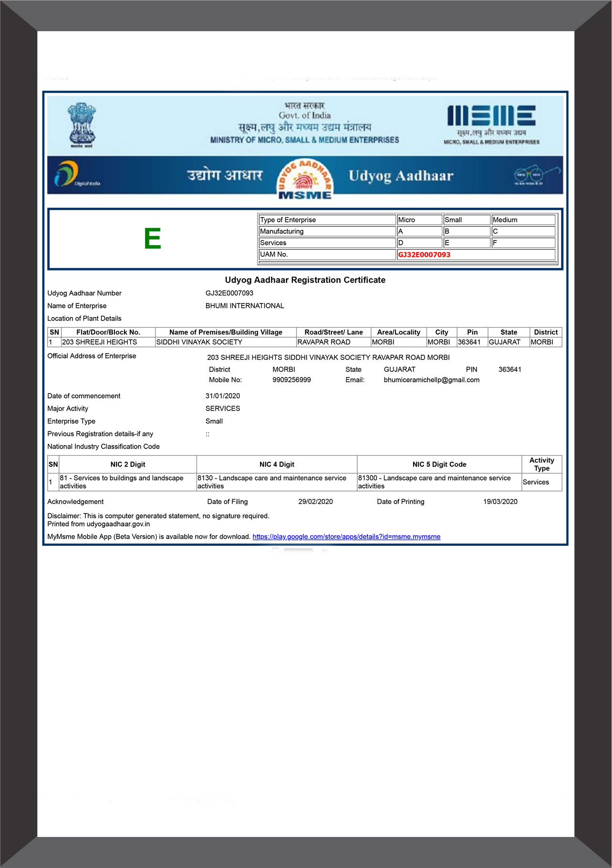
Task: Click the official address line of enterprise
Action: pyautogui.click(x=328, y=357)
